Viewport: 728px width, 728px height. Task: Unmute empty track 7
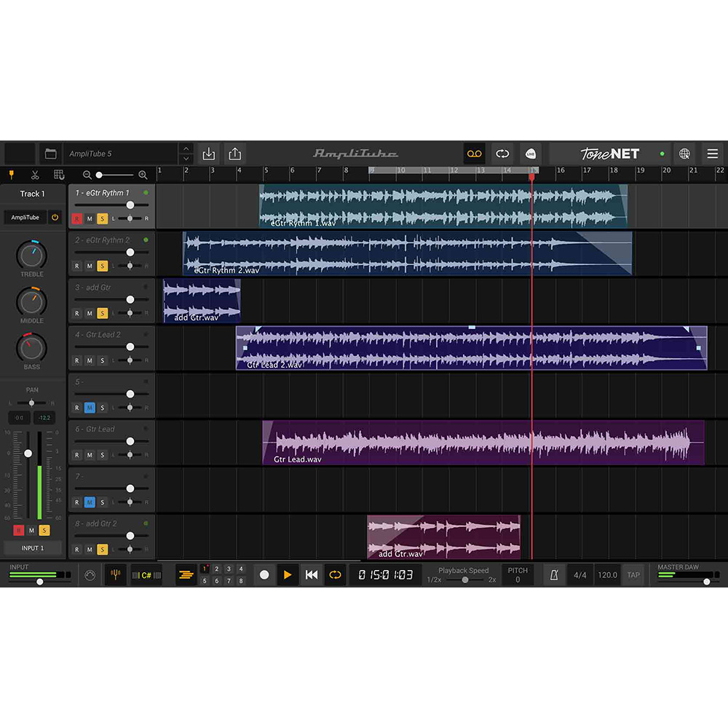(x=90, y=502)
